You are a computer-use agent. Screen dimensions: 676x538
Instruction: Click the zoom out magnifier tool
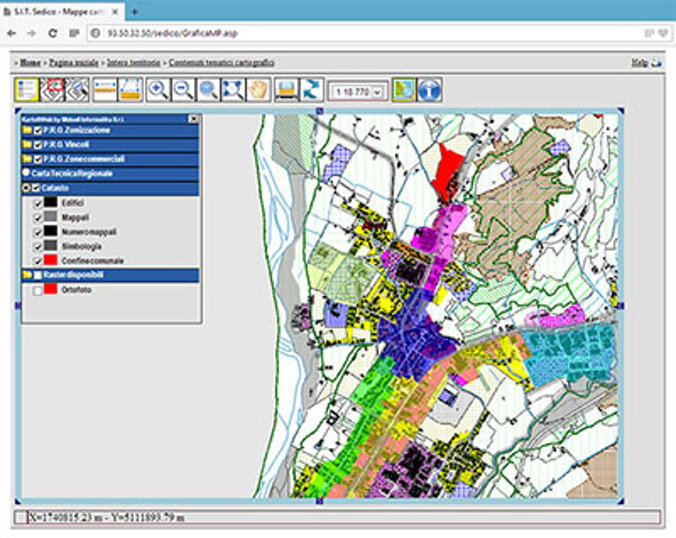183,90
